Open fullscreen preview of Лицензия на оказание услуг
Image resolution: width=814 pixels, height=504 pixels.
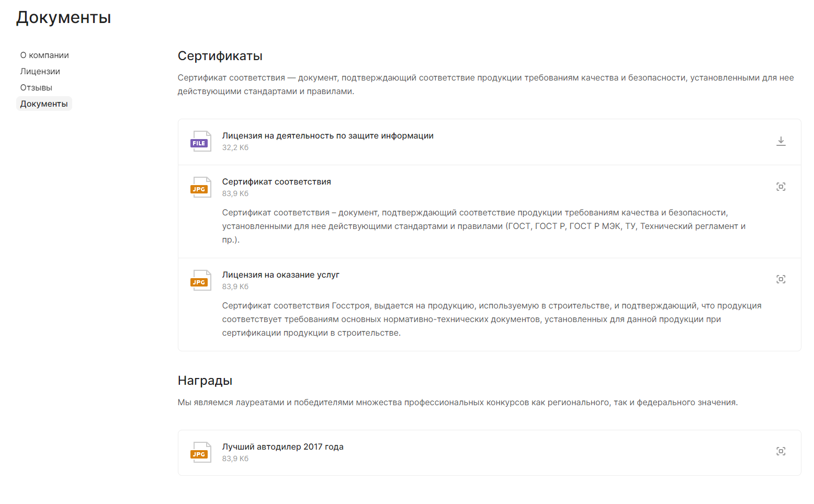781,279
